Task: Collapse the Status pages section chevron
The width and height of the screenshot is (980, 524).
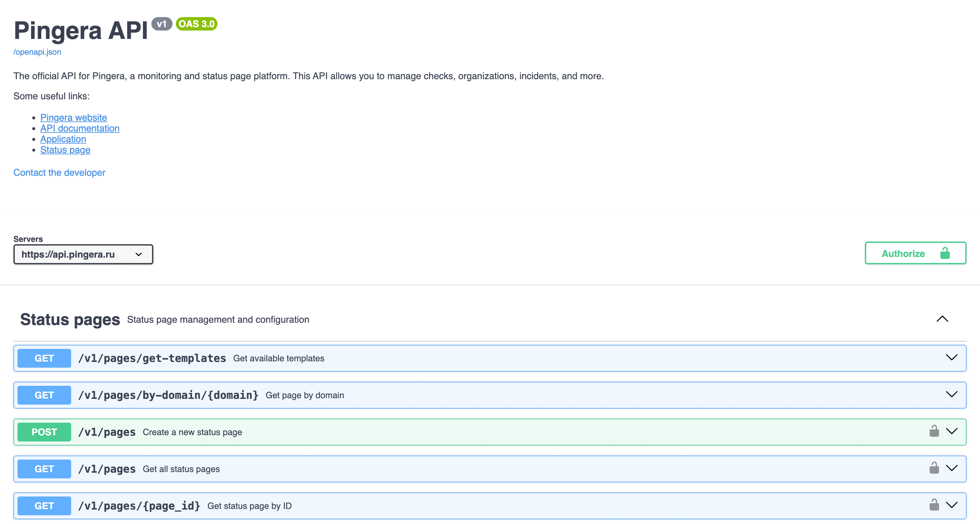Action: pyautogui.click(x=942, y=319)
